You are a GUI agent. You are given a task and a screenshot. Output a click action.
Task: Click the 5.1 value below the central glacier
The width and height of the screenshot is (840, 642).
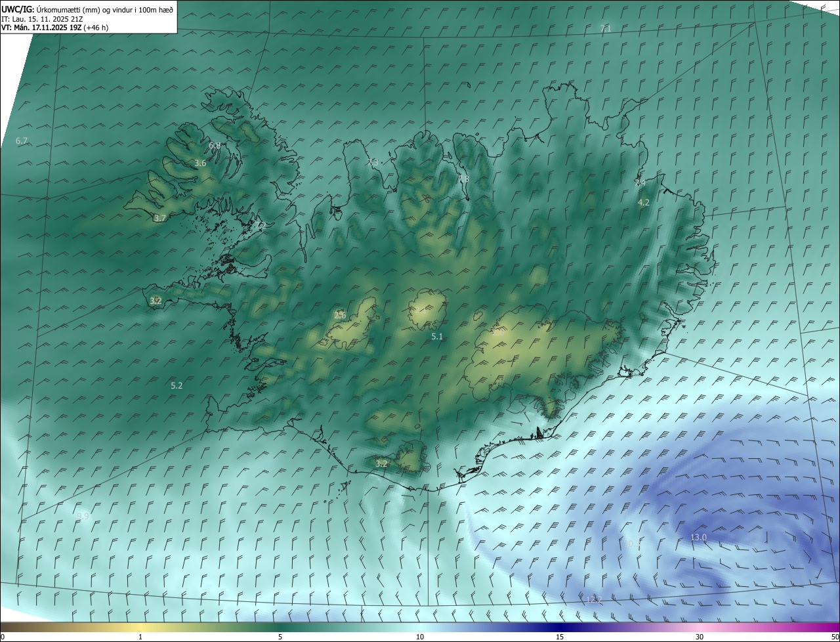pos(437,337)
